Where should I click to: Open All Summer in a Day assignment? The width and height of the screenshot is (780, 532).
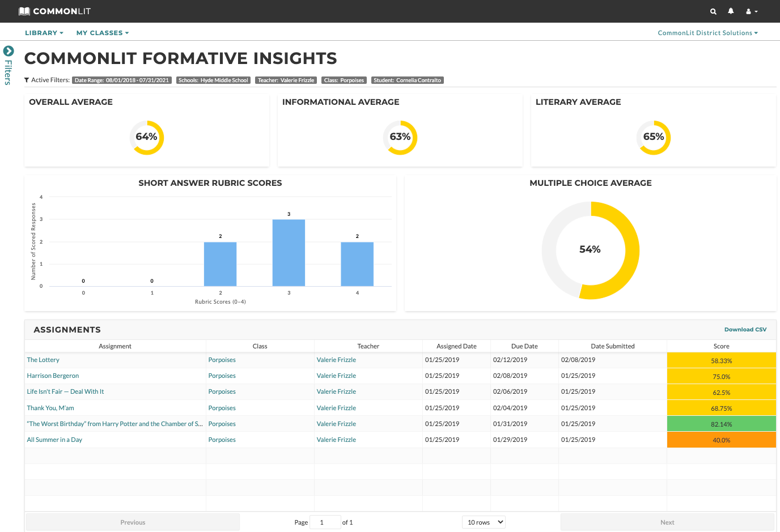pyautogui.click(x=54, y=440)
